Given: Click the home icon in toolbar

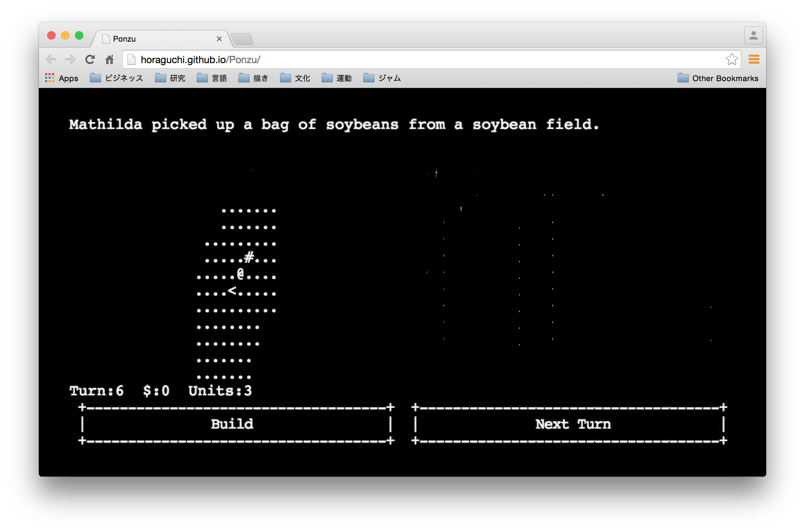Looking at the screenshot, I should coord(110,60).
